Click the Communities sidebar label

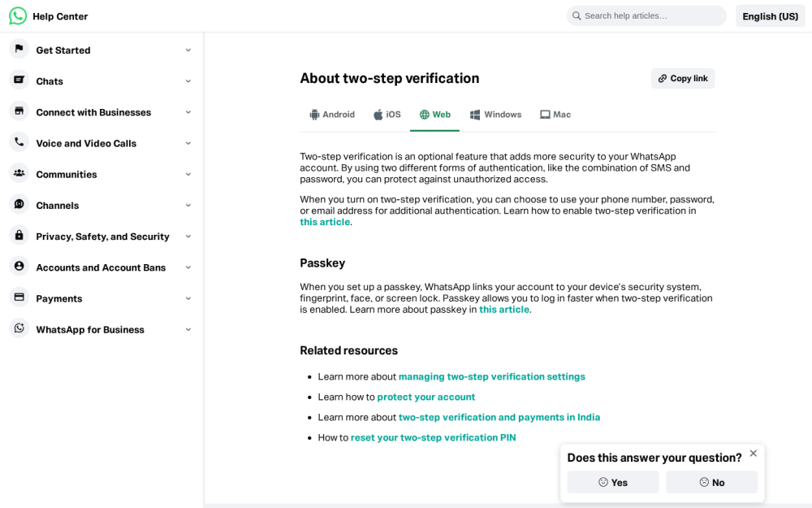[67, 175]
